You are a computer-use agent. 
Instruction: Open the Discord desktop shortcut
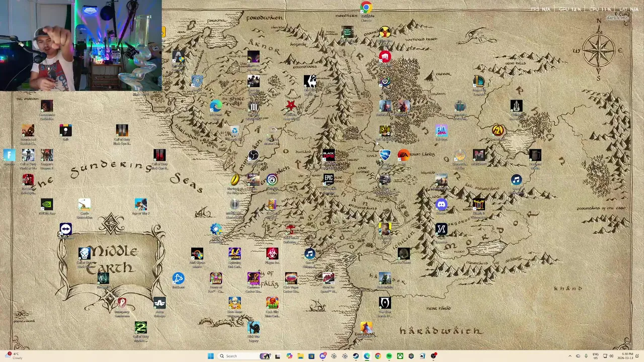pos(441,205)
